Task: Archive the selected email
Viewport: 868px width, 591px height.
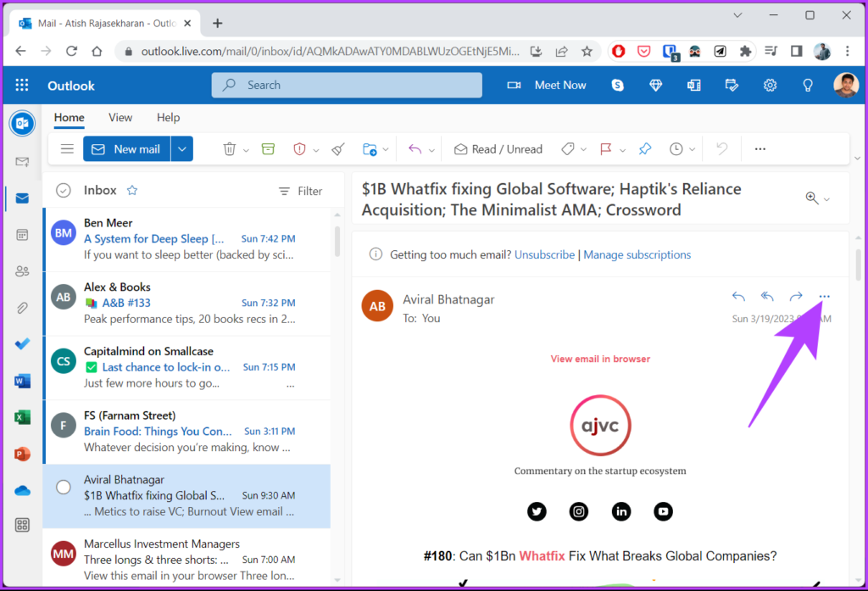Action: click(268, 149)
